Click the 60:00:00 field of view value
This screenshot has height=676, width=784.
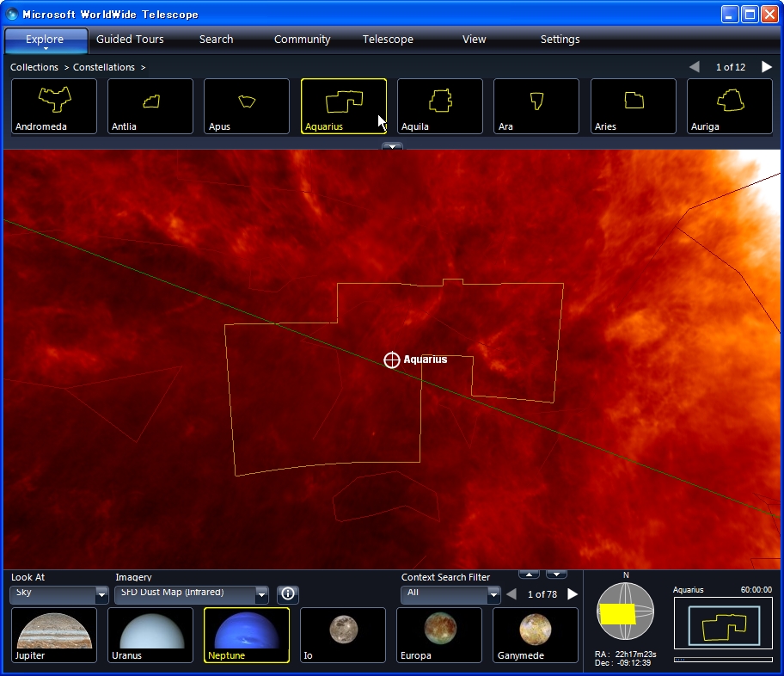pyautogui.click(x=756, y=590)
